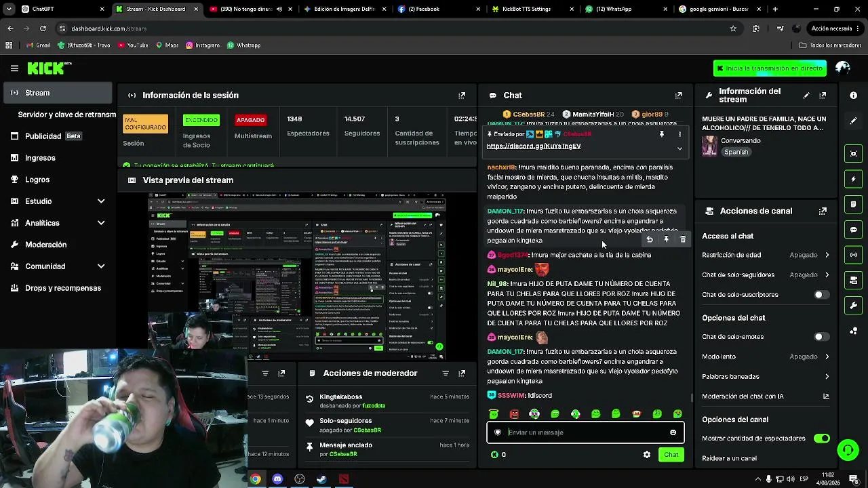Click the Enviar un mensaje input field
The height and width of the screenshot is (488, 868).
pyautogui.click(x=585, y=432)
